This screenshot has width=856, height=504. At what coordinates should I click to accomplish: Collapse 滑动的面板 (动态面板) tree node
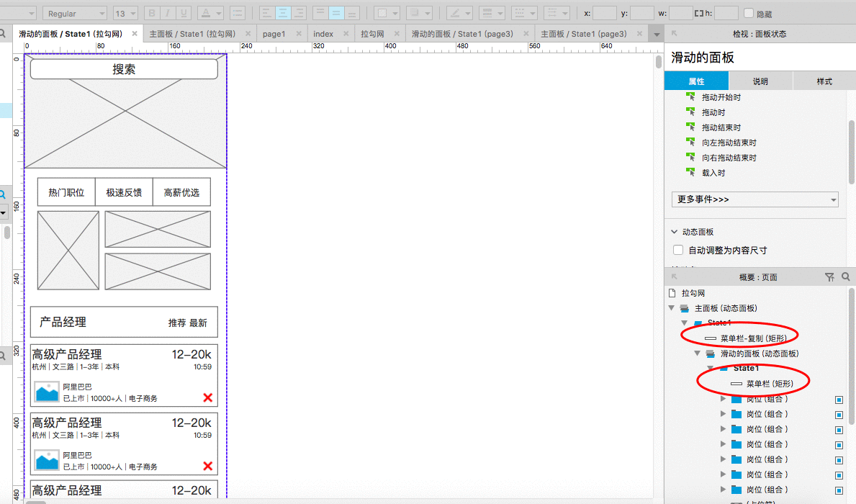(697, 354)
